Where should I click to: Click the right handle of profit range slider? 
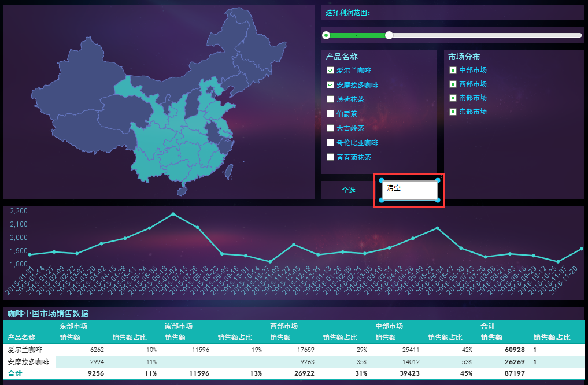pos(389,35)
